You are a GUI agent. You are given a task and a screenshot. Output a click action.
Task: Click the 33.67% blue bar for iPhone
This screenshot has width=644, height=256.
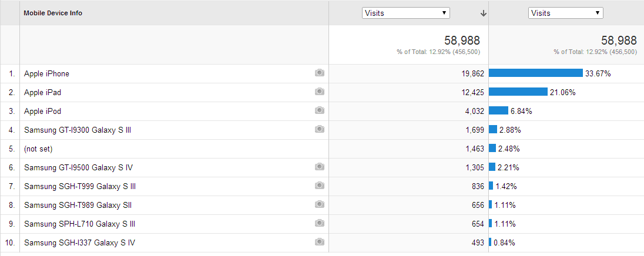[x=535, y=73]
